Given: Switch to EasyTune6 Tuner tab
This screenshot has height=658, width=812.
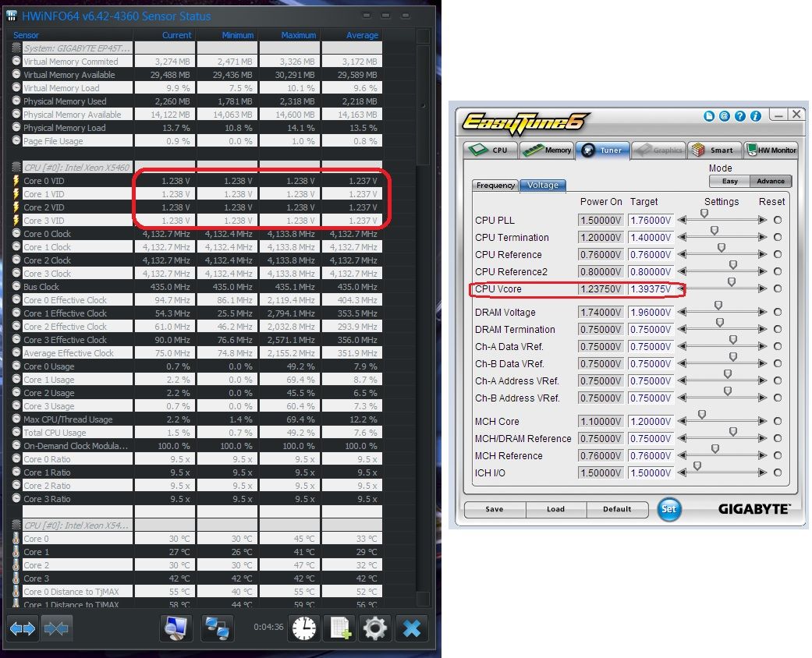Looking at the screenshot, I should click(x=603, y=150).
